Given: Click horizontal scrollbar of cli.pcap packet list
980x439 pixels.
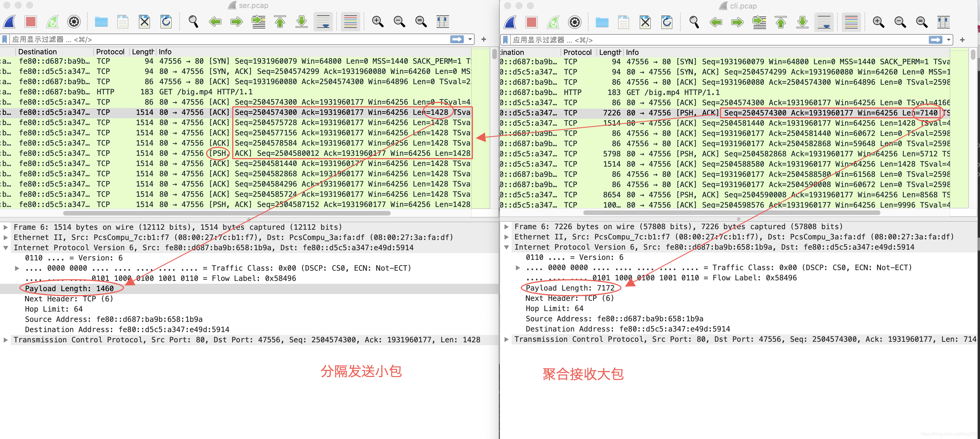Looking at the screenshot, I should (x=732, y=213).
